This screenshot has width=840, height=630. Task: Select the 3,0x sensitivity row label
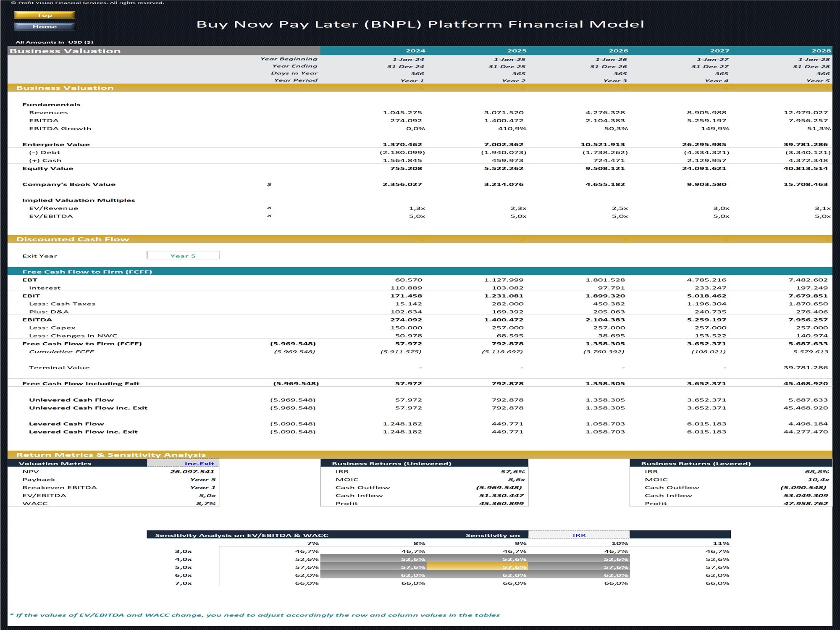[183, 551]
